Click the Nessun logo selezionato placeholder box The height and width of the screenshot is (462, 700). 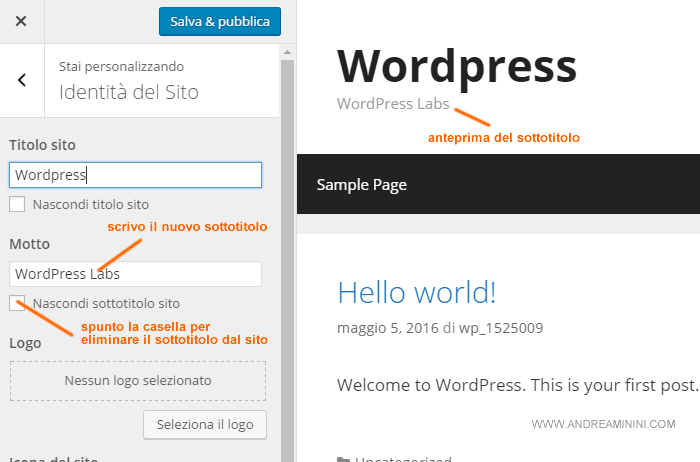[x=138, y=381]
